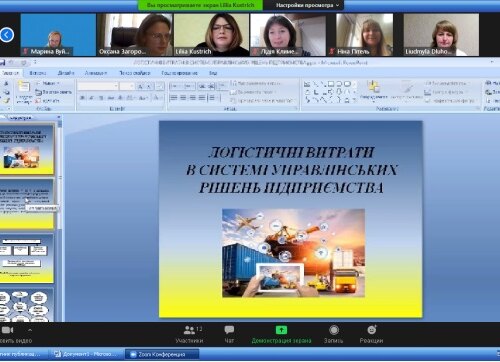Open the font size combo box
The width and height of the screenshot is (500, 362).
[x=127, y=86]
